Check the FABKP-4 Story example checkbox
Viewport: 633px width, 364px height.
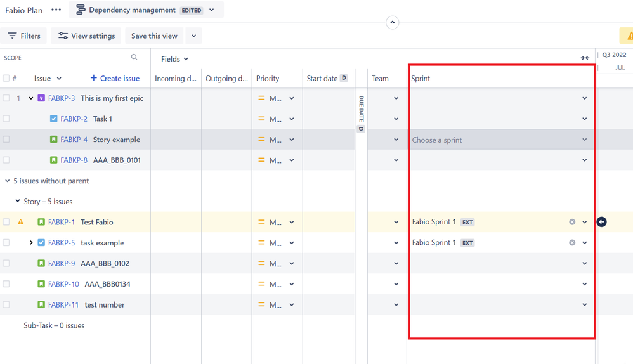tap(6, 140)
